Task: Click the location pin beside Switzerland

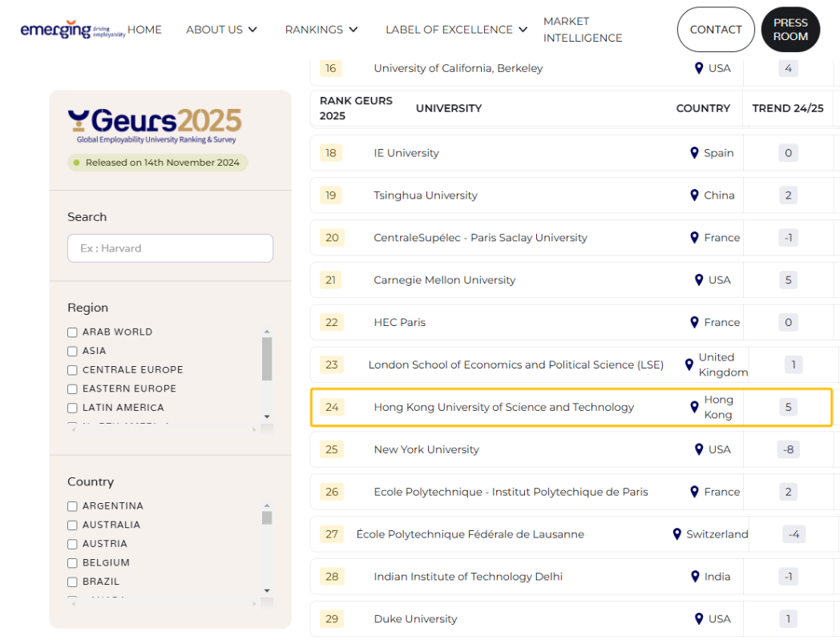Action: (676, 534)
